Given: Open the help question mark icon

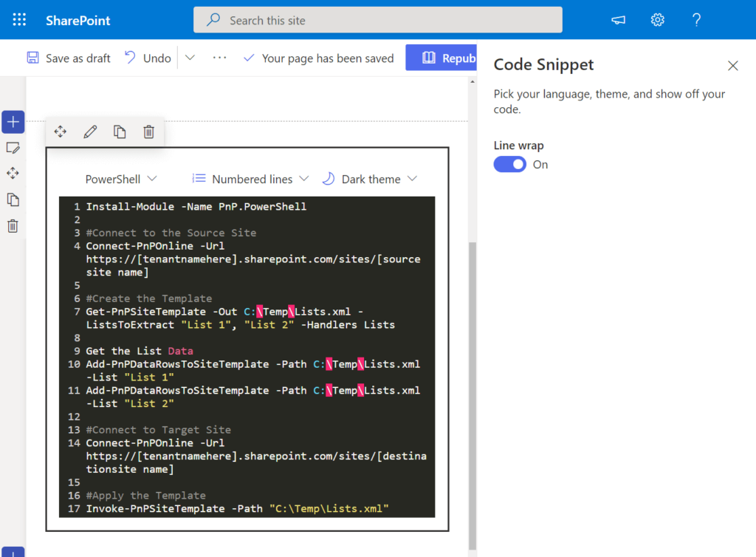Looking at the screenshot, I should 696,20.
